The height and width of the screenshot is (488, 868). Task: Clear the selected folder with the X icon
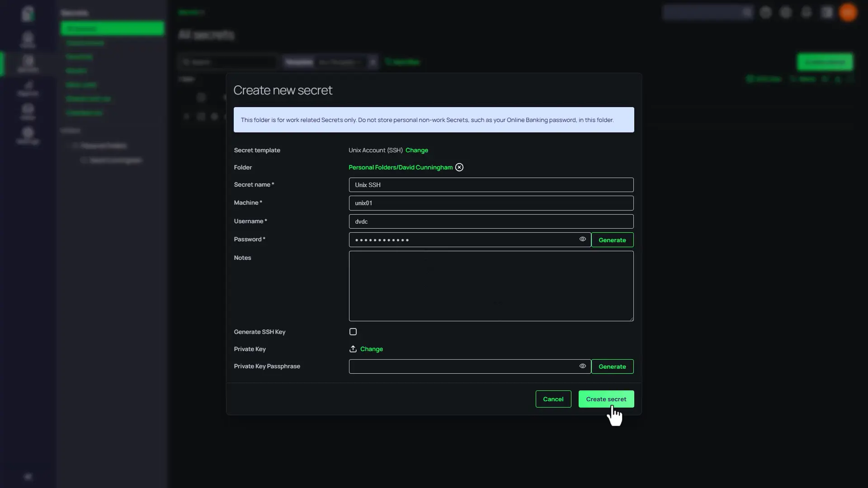point(459,167)
